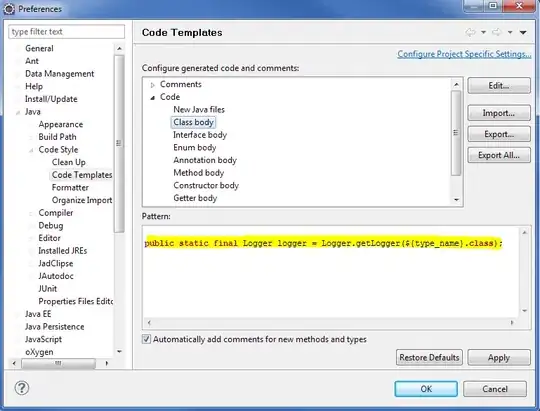Collapse the Code node

(153, 97)
